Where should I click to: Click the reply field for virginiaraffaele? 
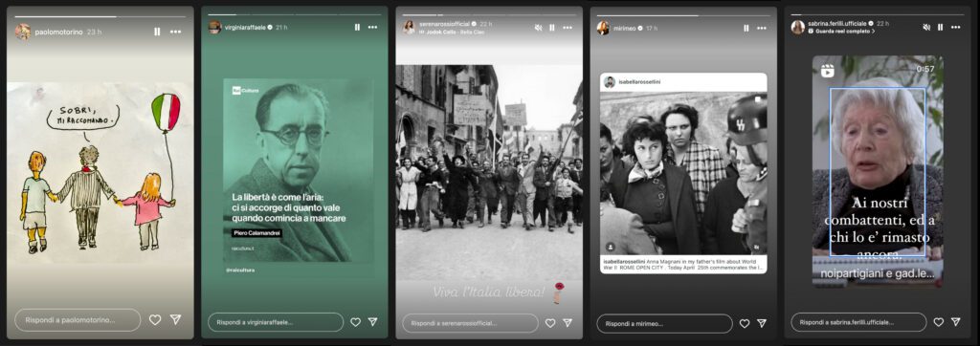[276, 322]
